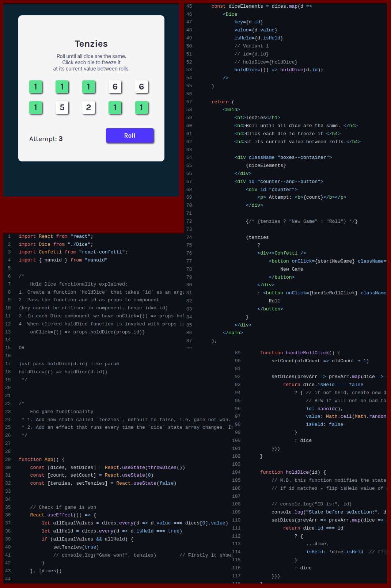Click the function holdDice(id) declaration
The height and width of the screenshot is (588, 391).
[x=292, y=472]
